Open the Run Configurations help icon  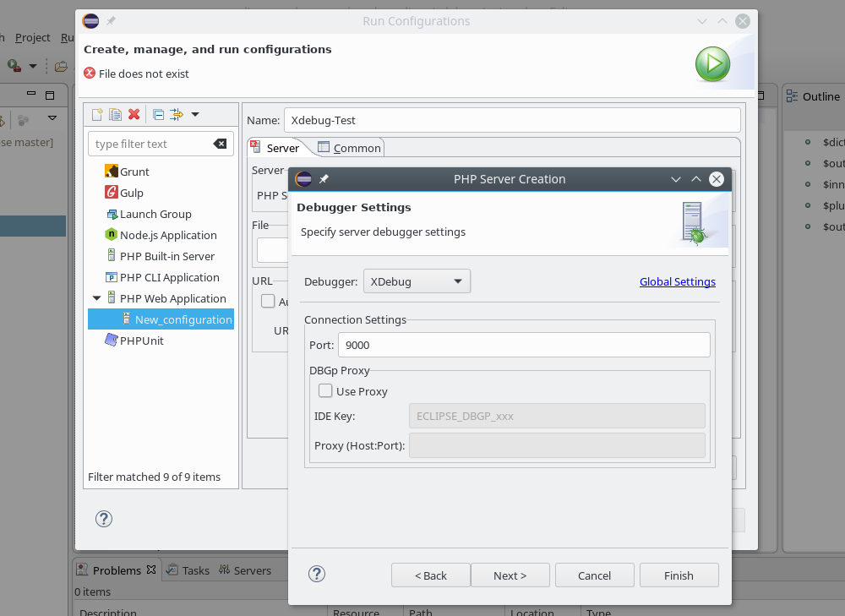[103, 519]
